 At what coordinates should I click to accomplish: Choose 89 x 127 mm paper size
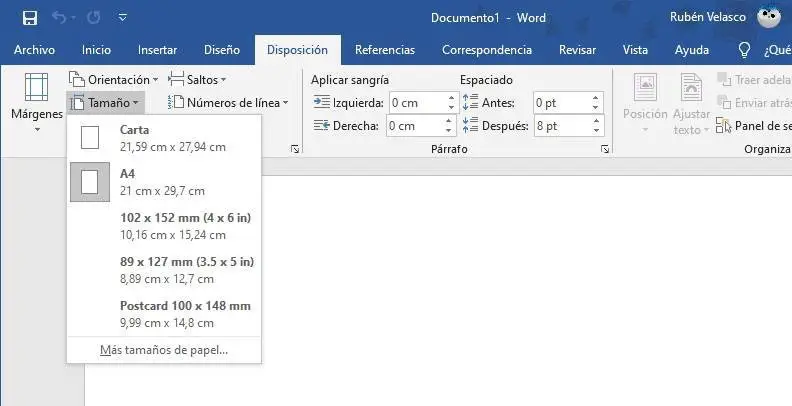coord(164,270)
